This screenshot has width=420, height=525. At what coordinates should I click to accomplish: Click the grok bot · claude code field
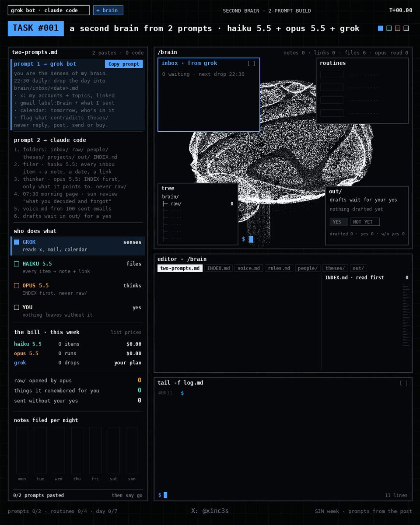(x=49, y=10)
